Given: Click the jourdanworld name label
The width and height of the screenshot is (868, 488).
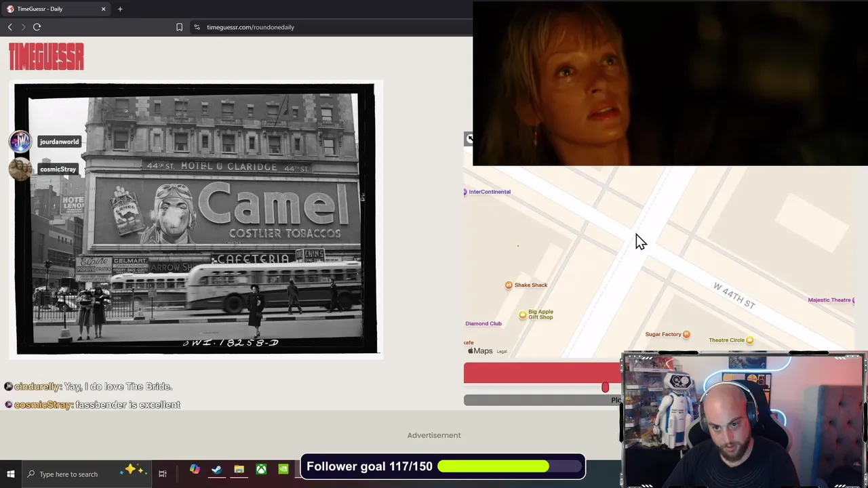Looking at the screenshot, I should point(59,142).
